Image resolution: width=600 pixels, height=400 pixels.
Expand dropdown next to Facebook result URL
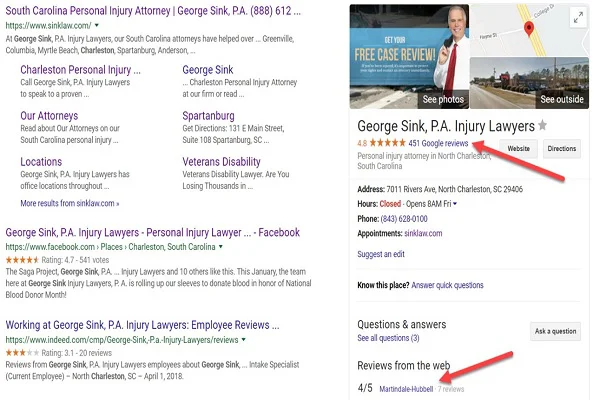(x=220, y=246)
